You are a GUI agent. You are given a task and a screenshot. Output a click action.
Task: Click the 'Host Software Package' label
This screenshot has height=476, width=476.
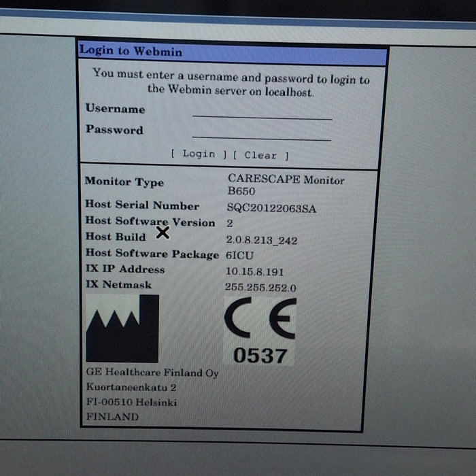pyautogui.click(x=152, y=254)
